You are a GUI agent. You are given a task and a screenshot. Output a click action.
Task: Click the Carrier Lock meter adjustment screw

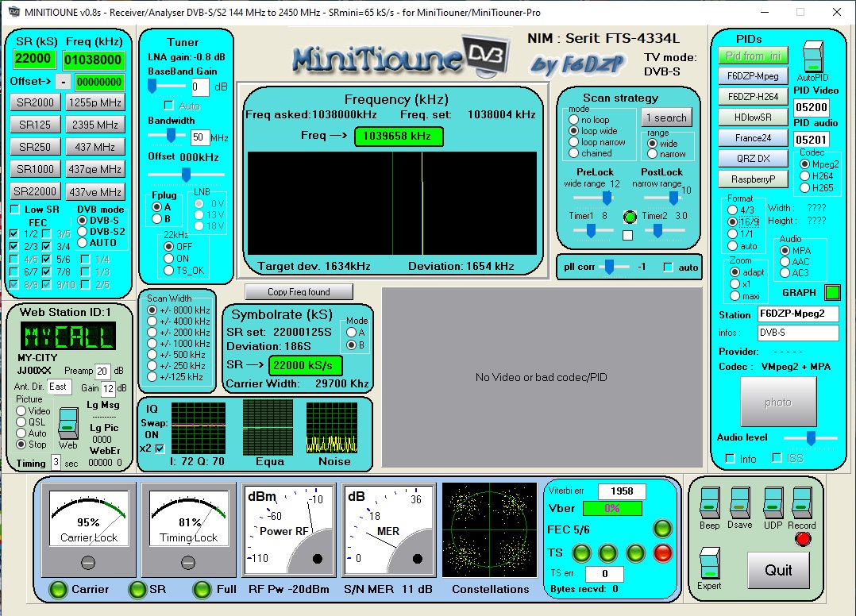(88, 562)
